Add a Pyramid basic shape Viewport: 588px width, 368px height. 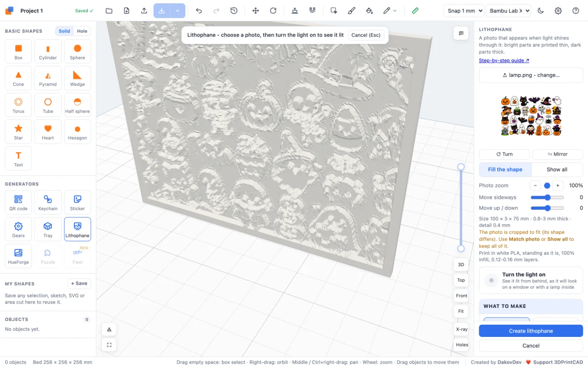click(x=48, y=78)
